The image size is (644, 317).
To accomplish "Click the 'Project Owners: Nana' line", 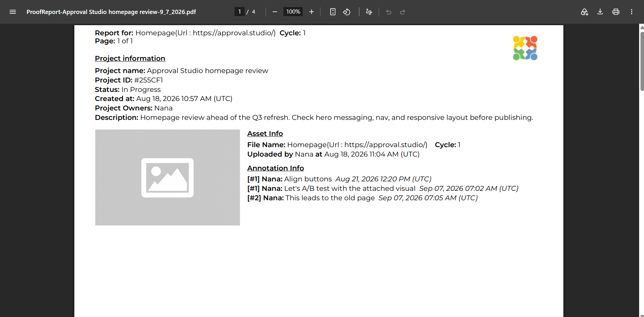I will [134, 108].
